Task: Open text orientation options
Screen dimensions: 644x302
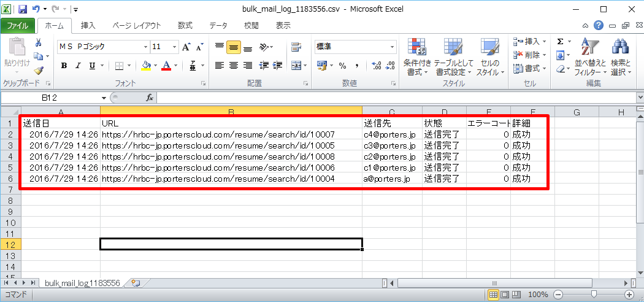Action: (266, 47)
